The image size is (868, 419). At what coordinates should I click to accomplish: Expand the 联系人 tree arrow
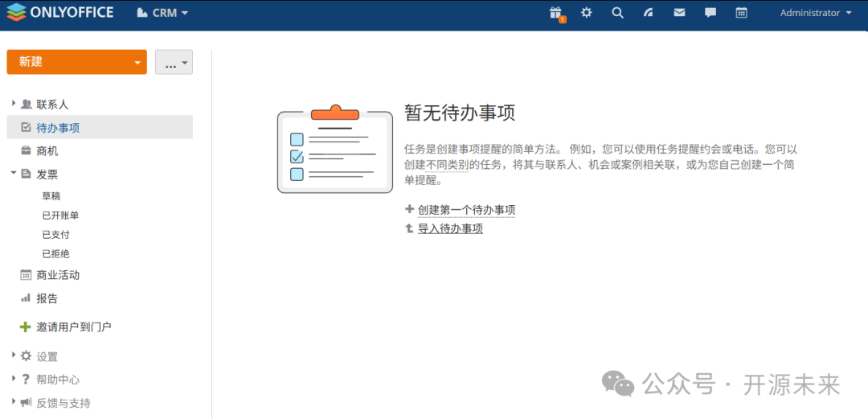pyautogui.click(x=14, y=104)
